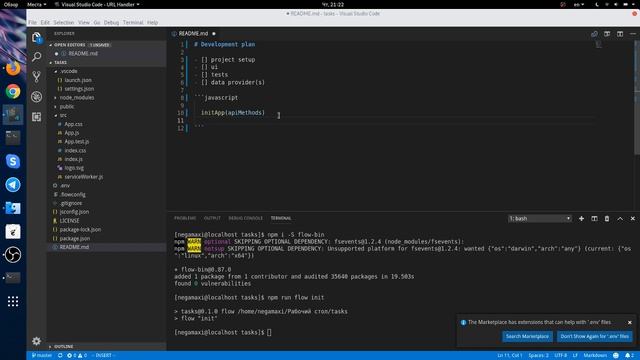This screenshot has width=640, height=360.
Task: Open the Explorer view in activity bar
Action: pyautogui.click(x=36, y=38)
